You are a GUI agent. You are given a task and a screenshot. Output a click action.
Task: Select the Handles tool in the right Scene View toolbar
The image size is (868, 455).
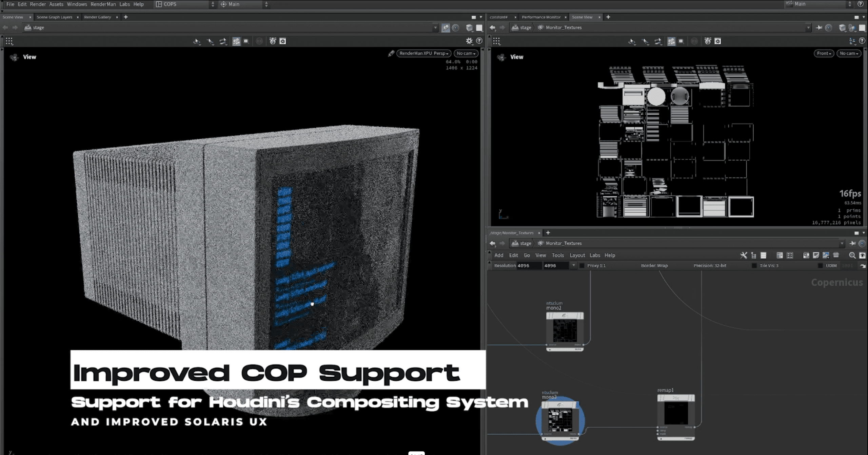click(658, 41)
